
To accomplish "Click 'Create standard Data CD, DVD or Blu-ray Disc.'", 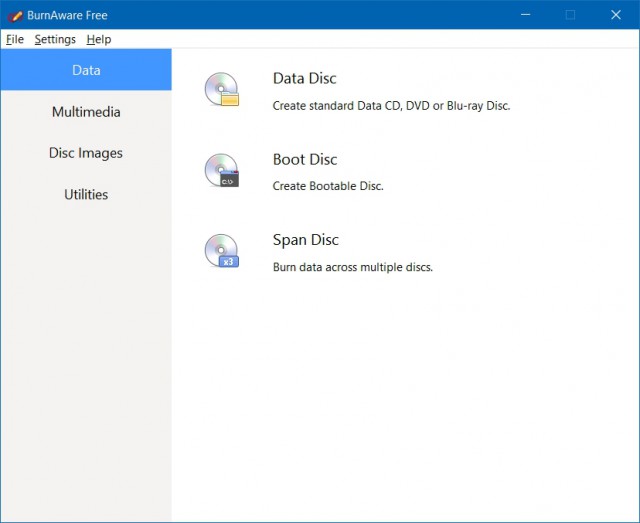I will pos(391,106).
